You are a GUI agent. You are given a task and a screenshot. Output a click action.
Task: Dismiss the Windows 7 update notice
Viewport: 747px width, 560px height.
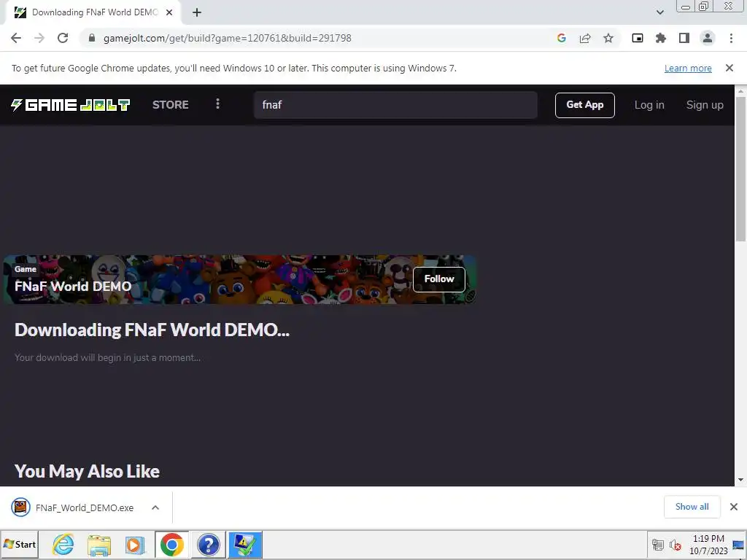729,68
